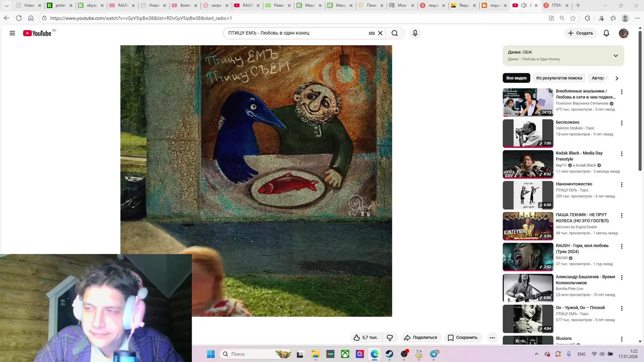644x362 pixels.
Task: Open File Explorer from the taskbar
Action: coord(315,354)
